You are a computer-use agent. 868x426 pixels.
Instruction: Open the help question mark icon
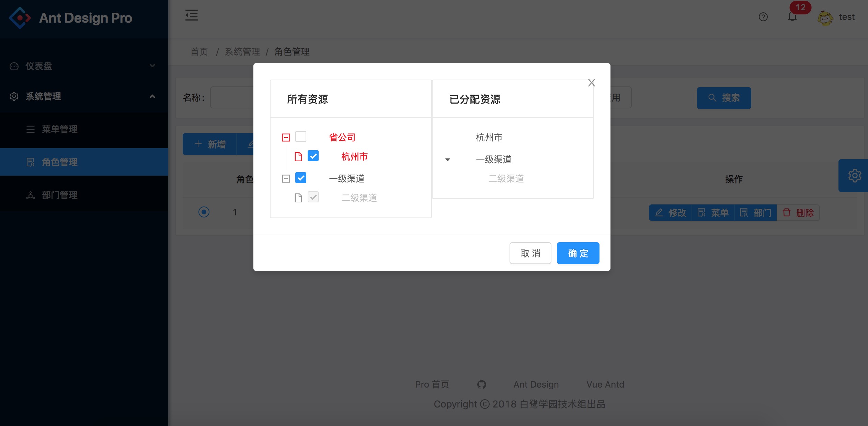(763, 17)
